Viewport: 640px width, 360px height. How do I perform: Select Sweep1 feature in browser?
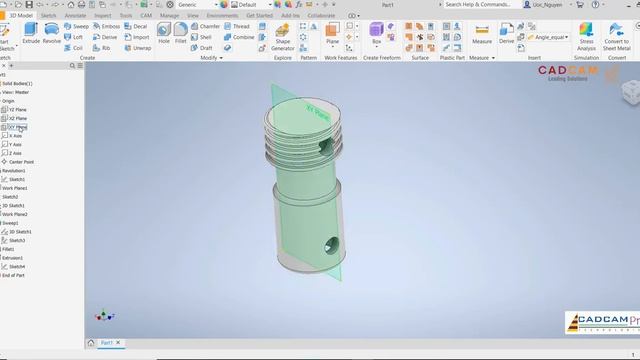(10, 223)
